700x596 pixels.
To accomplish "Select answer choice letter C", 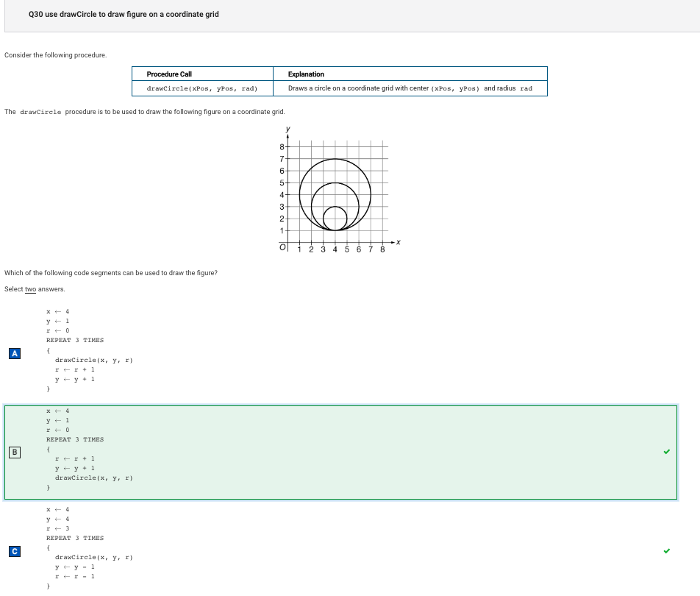I will tap(14, 551).
